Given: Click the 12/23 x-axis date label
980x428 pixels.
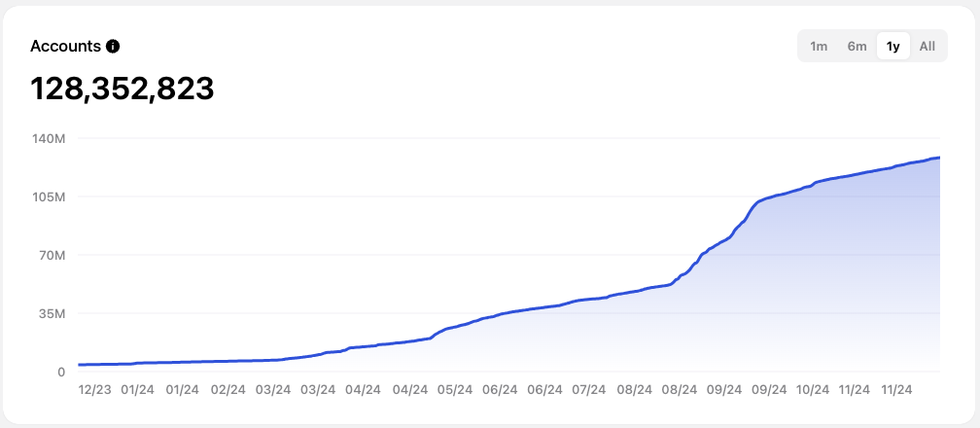Looking at the screenshot, I should click(x=93, y=390).
